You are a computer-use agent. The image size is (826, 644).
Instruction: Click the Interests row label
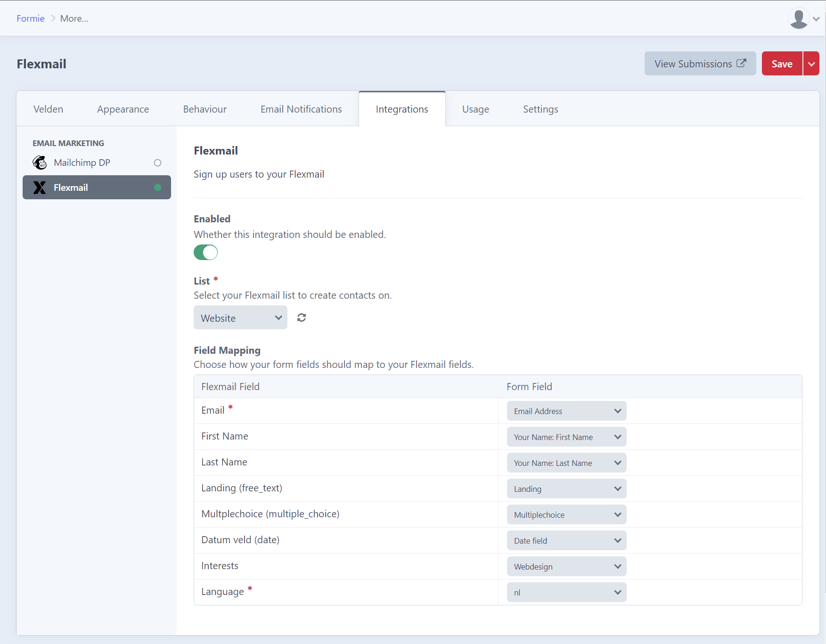tap(220, 566)
